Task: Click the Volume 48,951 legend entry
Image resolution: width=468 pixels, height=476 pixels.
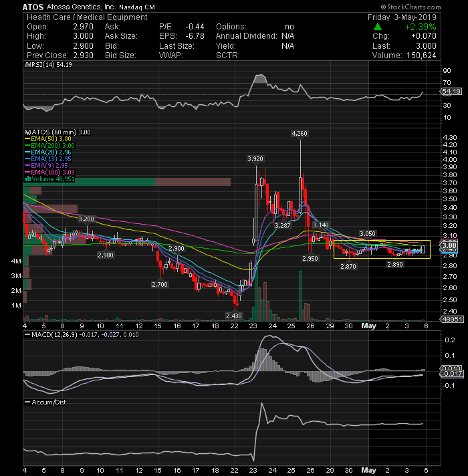Action: click(x=53, y=179)
